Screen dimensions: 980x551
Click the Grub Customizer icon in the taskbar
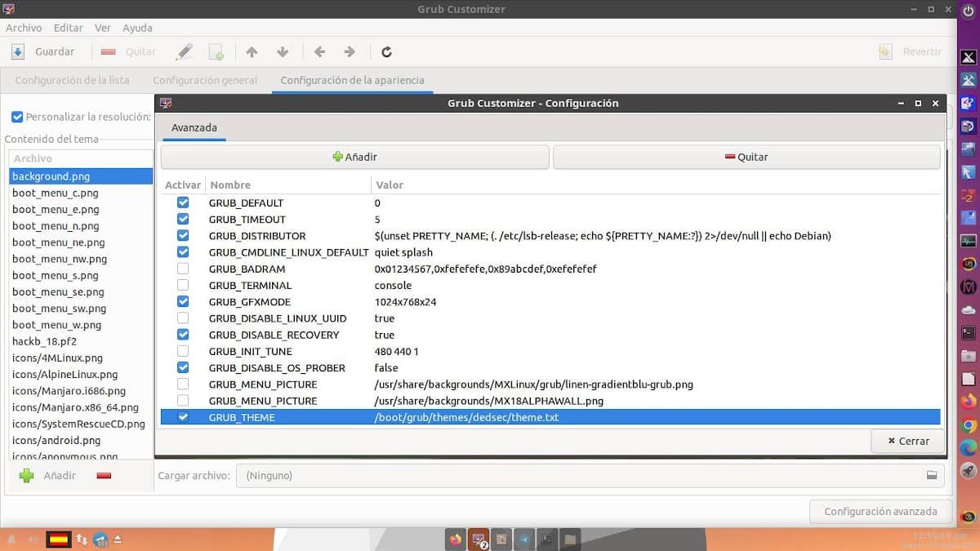478,539
